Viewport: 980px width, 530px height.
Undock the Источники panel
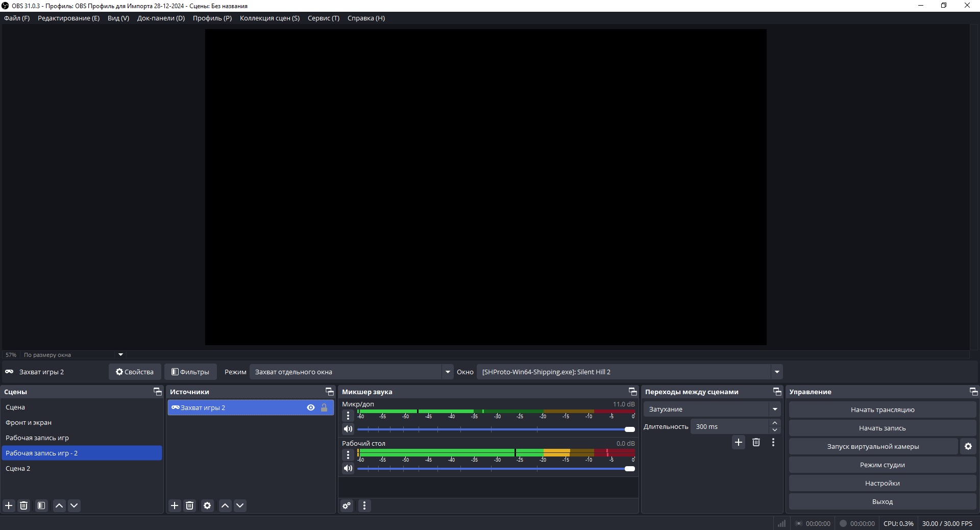click(x=330, y=392)
